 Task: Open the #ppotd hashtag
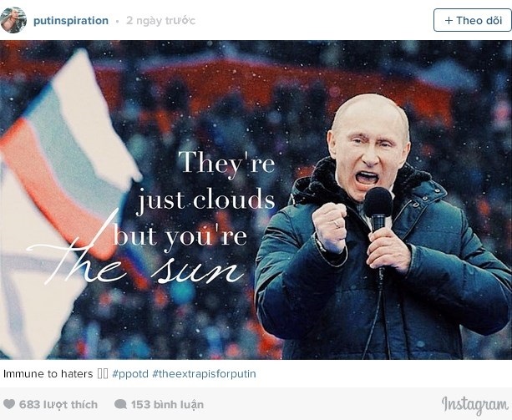[x=130, y=374]
